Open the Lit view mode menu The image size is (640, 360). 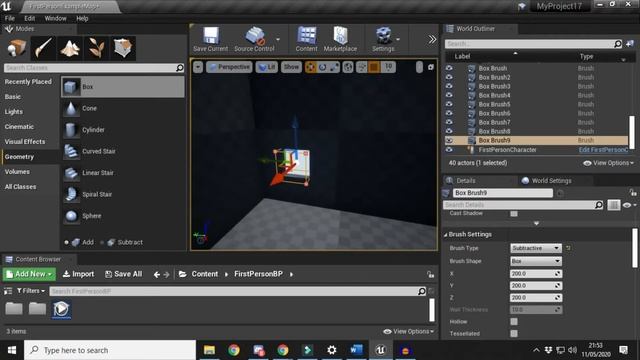click(267, 67)
